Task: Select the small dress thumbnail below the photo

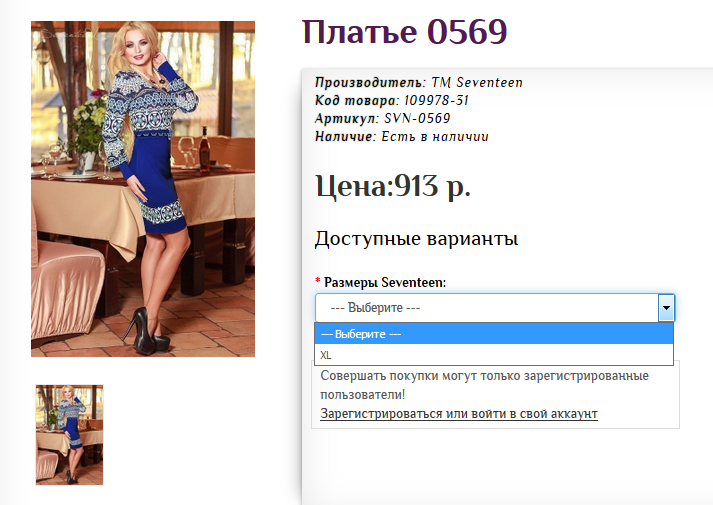Action: click(69, 434)
